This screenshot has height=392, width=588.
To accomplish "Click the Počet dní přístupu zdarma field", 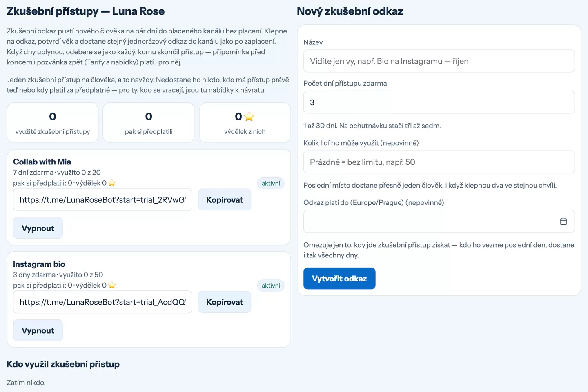I will (x=439, y=102).
